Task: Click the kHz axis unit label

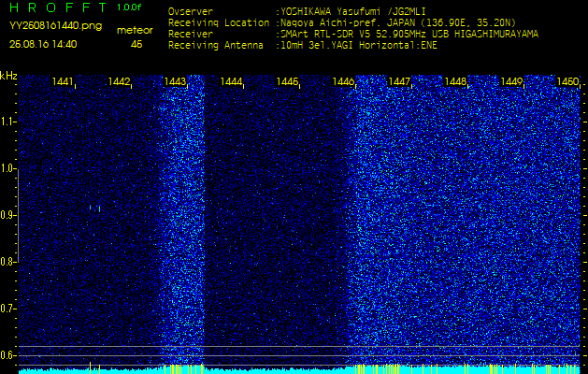Action: (8, 76)
